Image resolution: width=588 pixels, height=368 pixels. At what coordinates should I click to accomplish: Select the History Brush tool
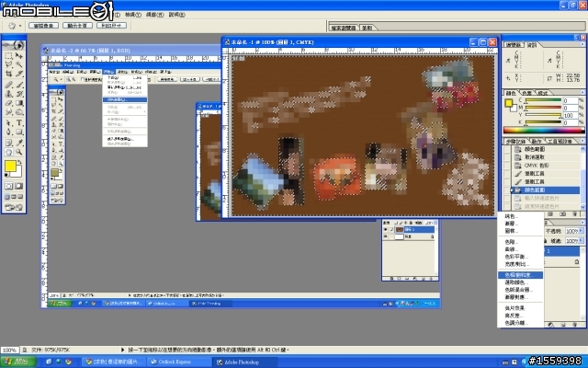18,94
